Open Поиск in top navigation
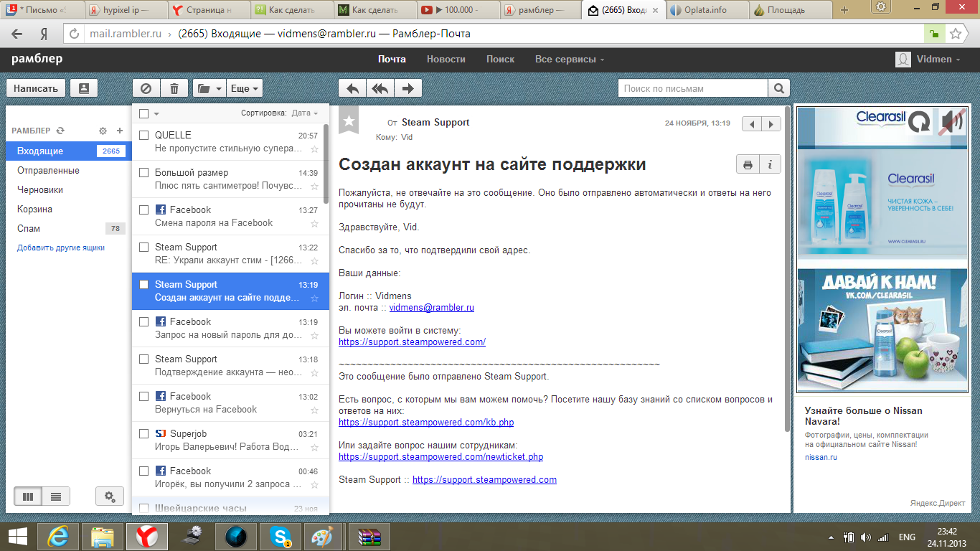The height and width of the screenshot is (551, 980). 500,59
